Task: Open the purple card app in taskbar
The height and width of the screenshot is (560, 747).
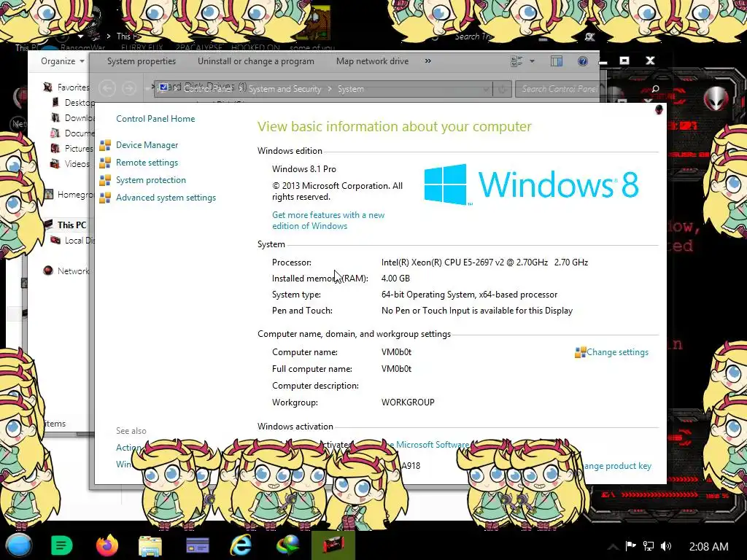Action: (197, 545)
